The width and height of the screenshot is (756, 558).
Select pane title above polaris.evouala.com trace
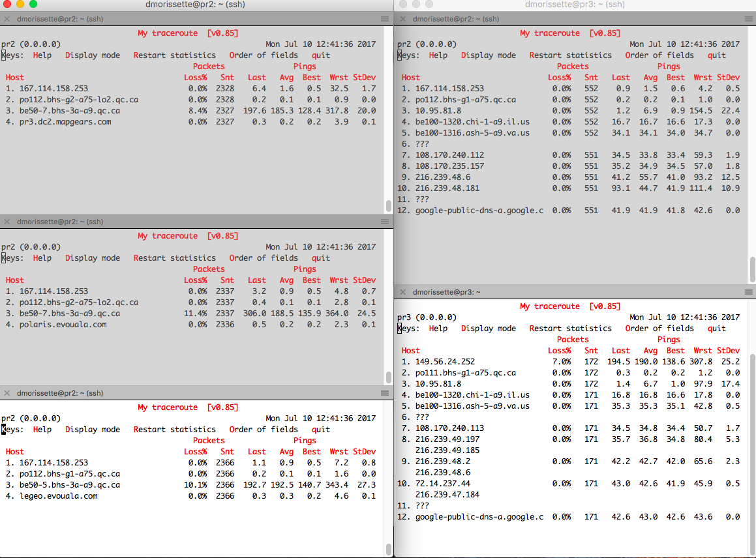(x=60, y=222)
